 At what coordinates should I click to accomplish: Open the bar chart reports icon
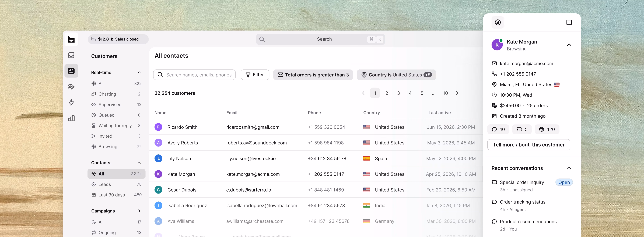coord(71,118)
